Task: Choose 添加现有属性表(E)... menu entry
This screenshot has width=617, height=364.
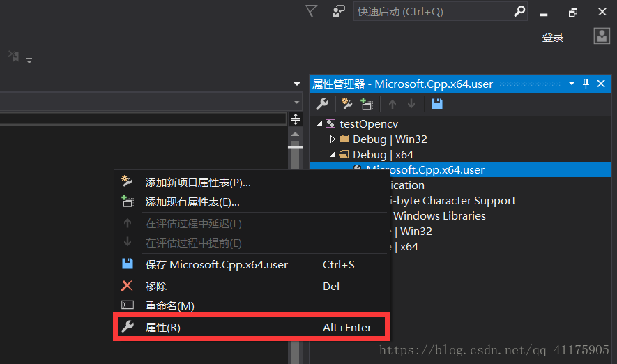Action: click(252, 202)
